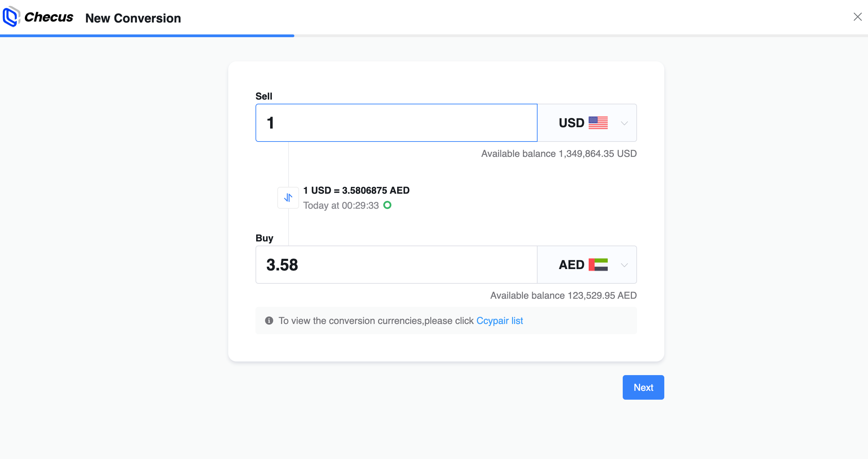
Task: Click the blue progress bar at top
Action: (147, 35)
